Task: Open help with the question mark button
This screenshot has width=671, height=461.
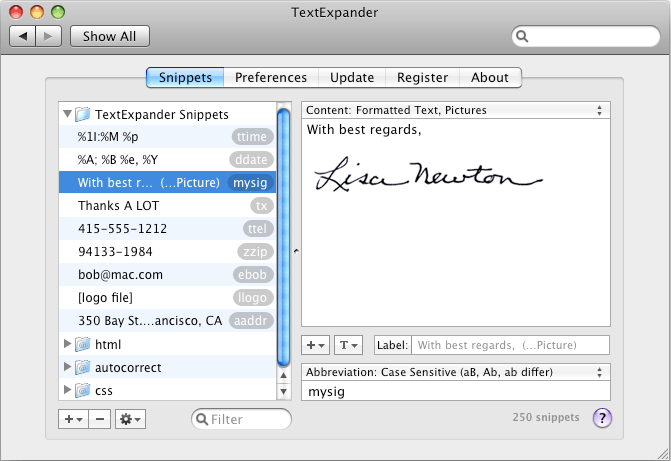Action: tap(602, 418)
